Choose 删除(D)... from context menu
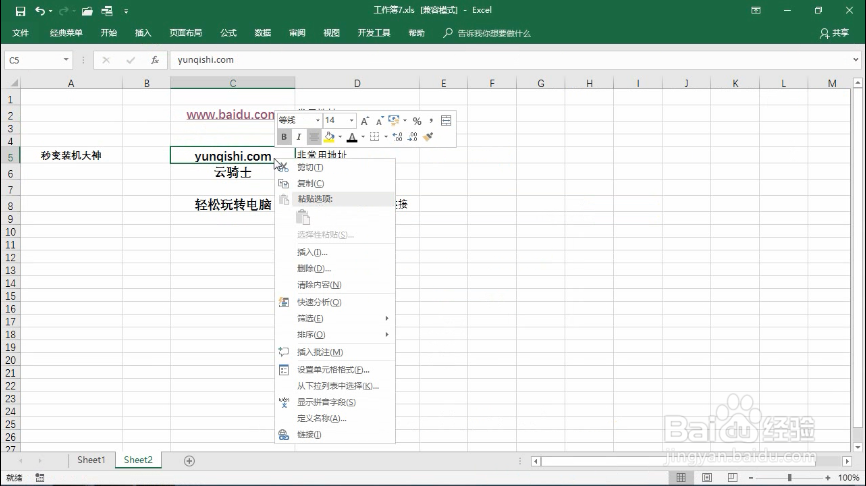 coord(335,268)
